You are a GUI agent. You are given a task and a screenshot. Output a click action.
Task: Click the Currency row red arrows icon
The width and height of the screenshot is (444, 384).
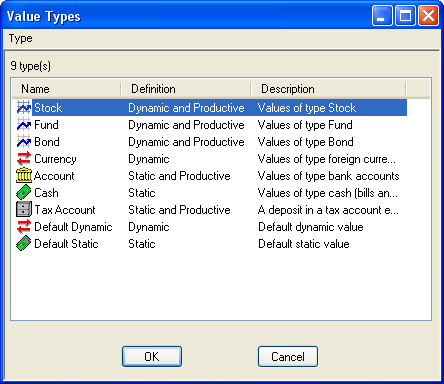pyautogui.click(x=24, y=159)
